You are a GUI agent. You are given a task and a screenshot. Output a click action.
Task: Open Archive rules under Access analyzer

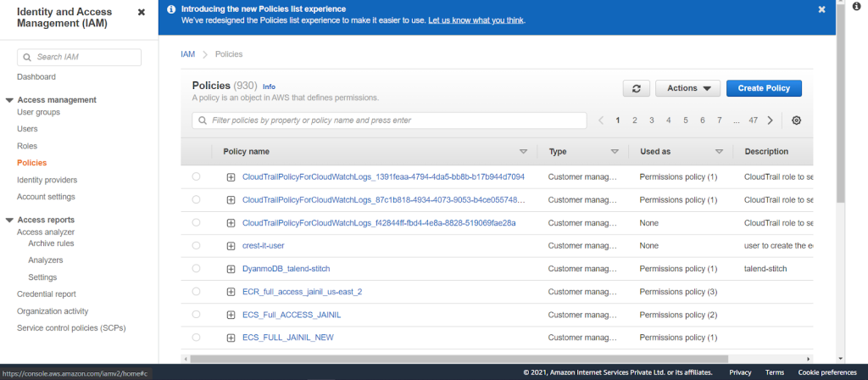click(51, 243)
